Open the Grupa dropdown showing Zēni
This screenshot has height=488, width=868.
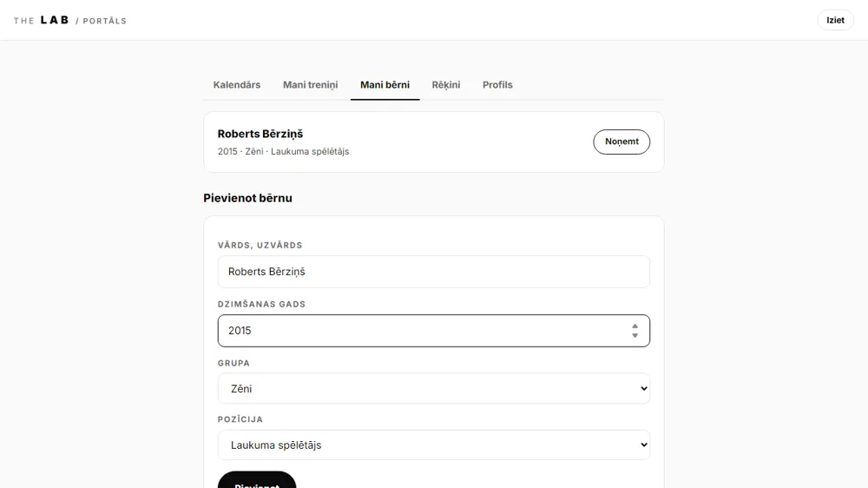tap(433, 388)
